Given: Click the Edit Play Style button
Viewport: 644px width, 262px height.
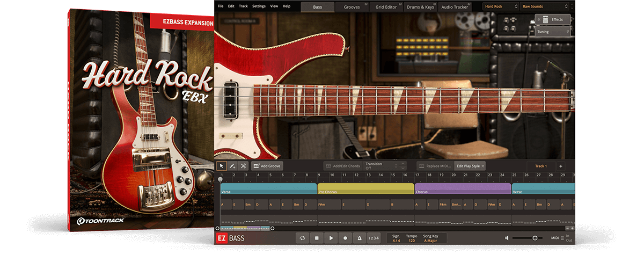Looking at the screenshot, I should point(470,166).
